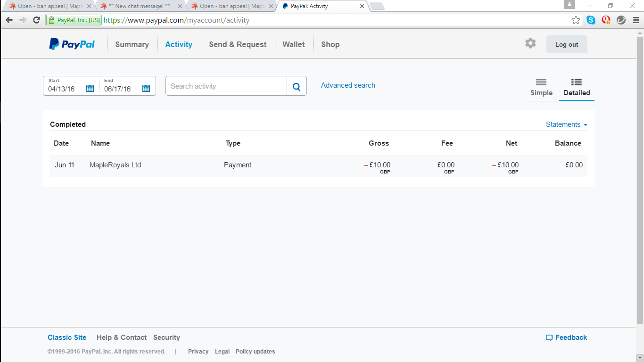Reload the PayPal activity page
This screenshot has width=644, height=362.
pyautogui.click(x=36, y=20)
